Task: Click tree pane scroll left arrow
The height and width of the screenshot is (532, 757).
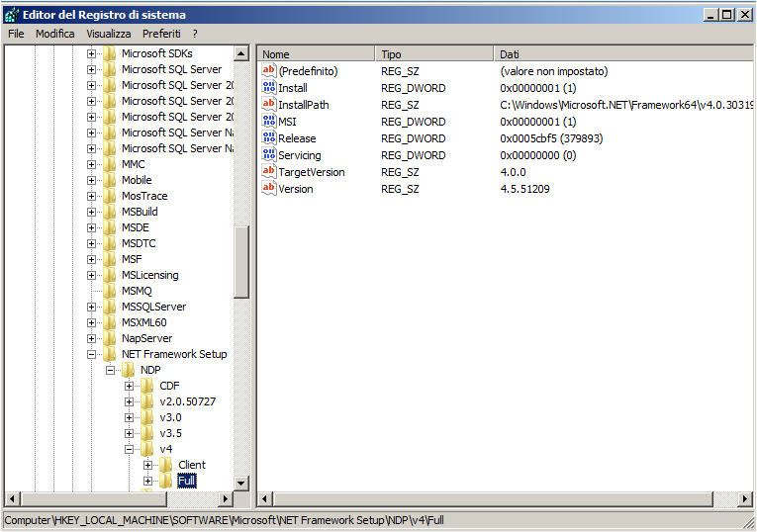Action: tap(13, 498)
